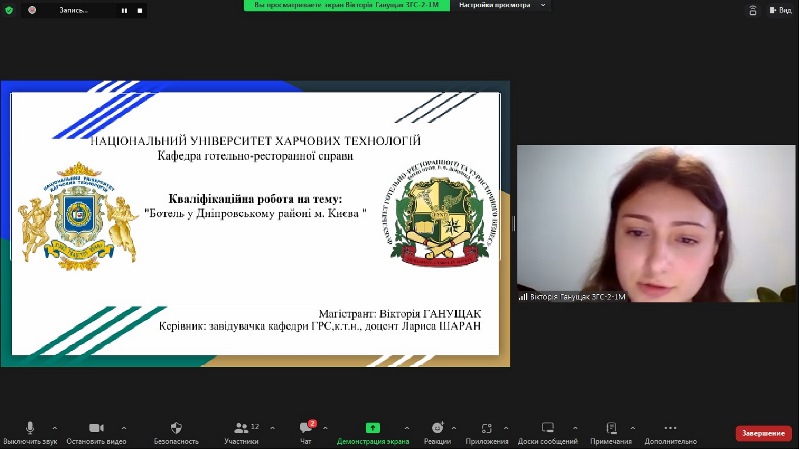
Task: Open the Реакции reactions menu
Action: pyautogui.click(x=437, y=433)
